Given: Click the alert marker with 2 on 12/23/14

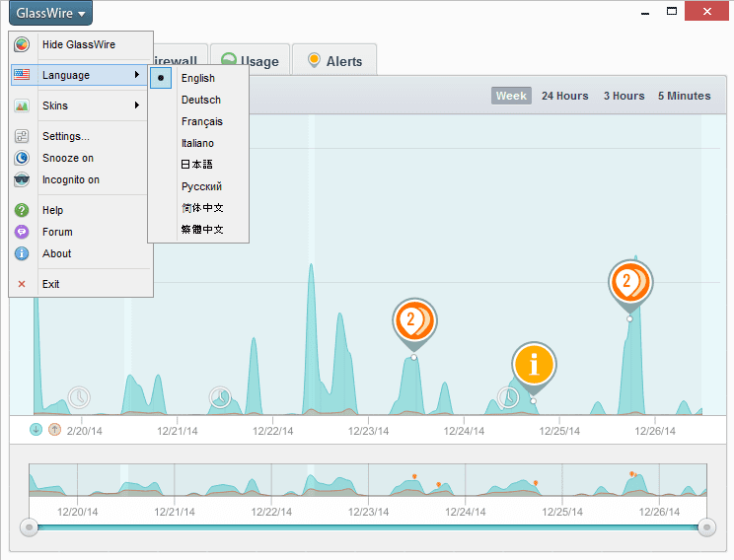Looking at the screenshot, I should [414, 321].
